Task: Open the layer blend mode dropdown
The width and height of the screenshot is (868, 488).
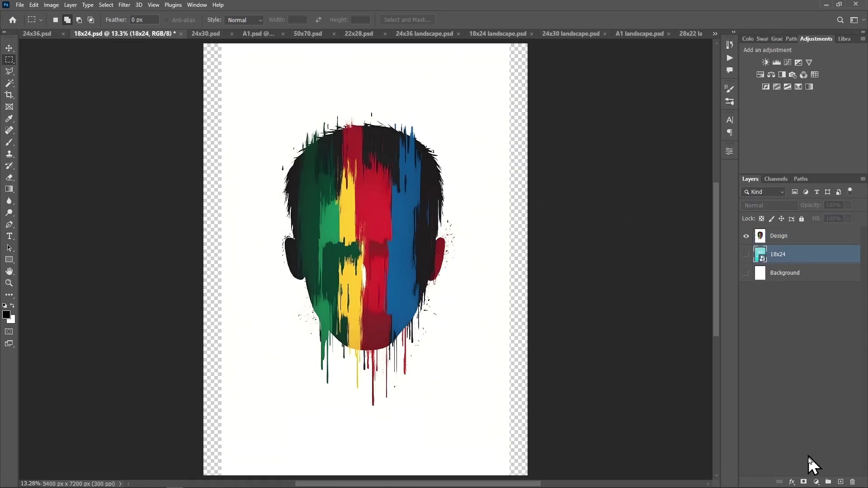Action: click(x=769, y=205)
